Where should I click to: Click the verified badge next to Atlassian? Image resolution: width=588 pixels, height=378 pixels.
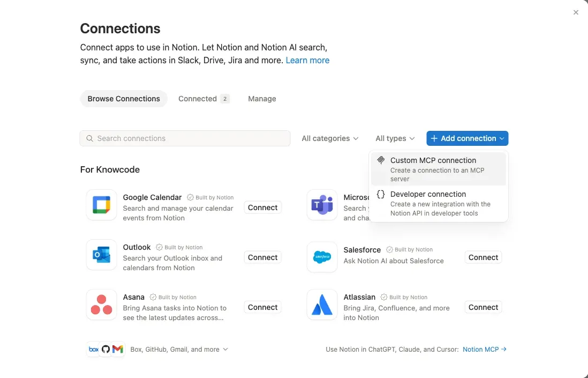(383, 297)
